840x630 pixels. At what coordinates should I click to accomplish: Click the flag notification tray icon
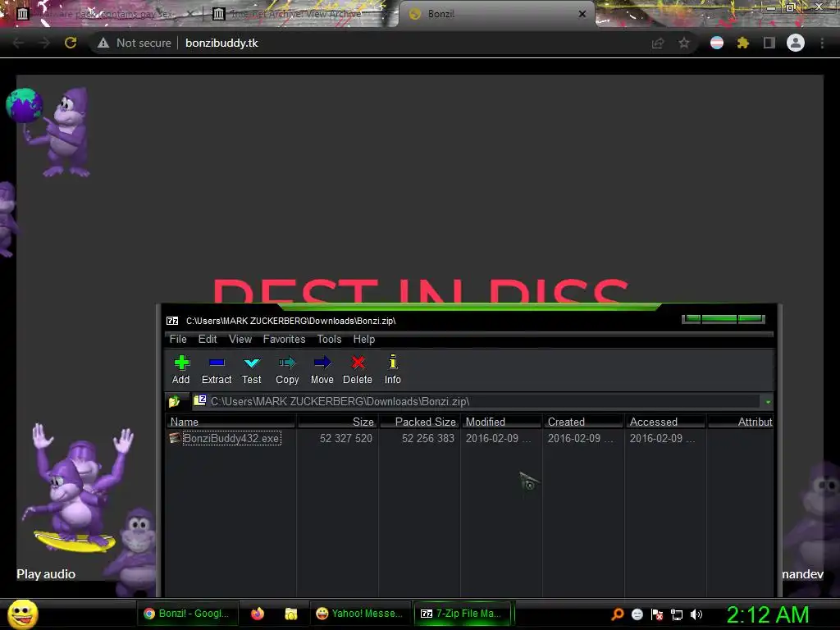657,614
